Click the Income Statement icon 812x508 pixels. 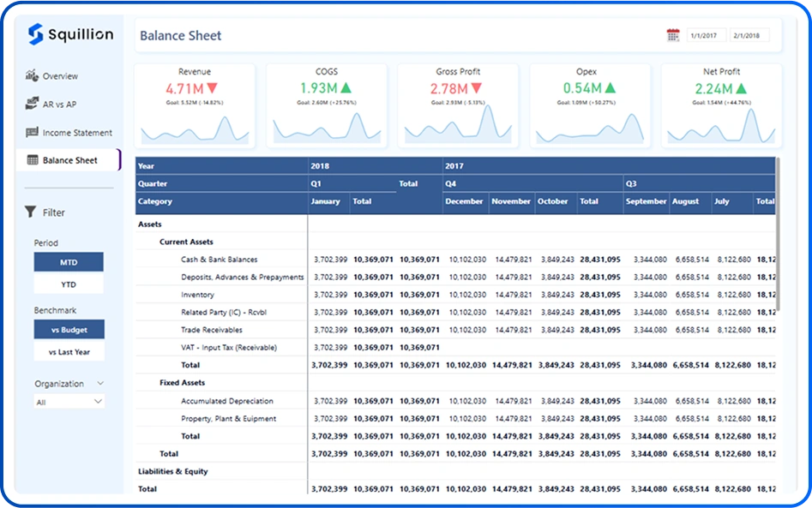32,133
